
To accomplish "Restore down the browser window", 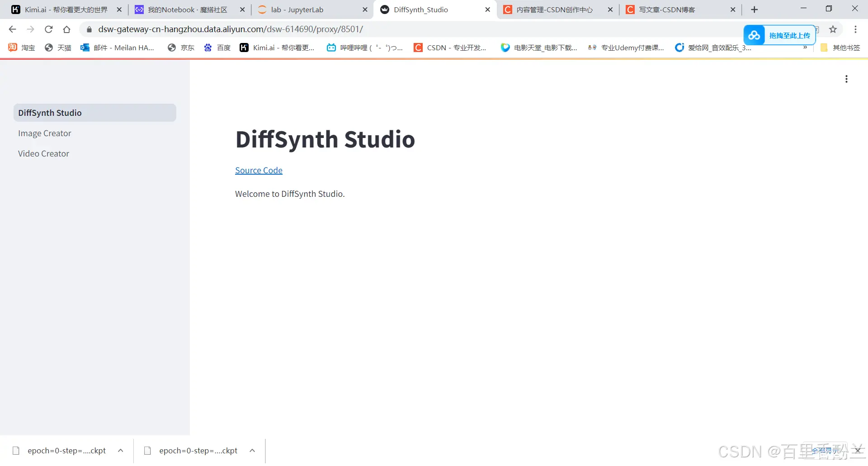I will (x=829, y=9).
